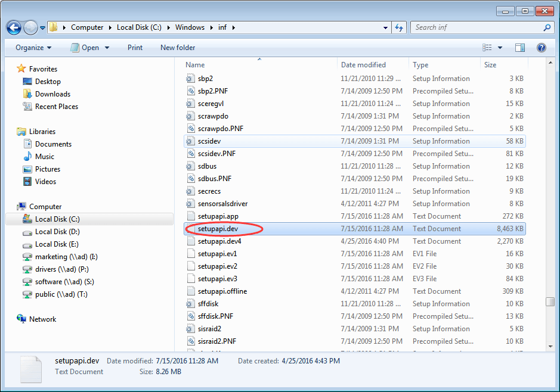Open the Help icon on the toolbar
The image size is (560, 392).
(x=540, y=48)
